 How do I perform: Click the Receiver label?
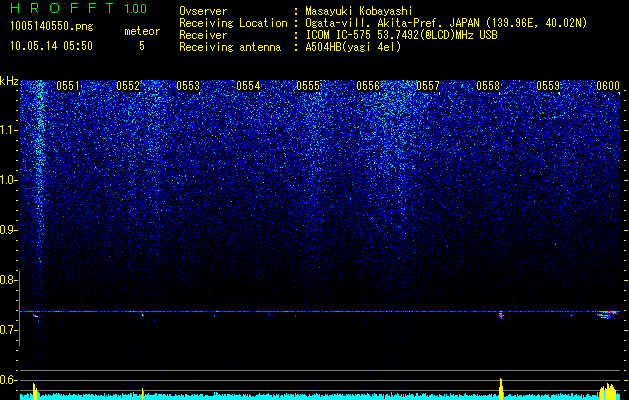pyautogui.click(x=203, y=35)
